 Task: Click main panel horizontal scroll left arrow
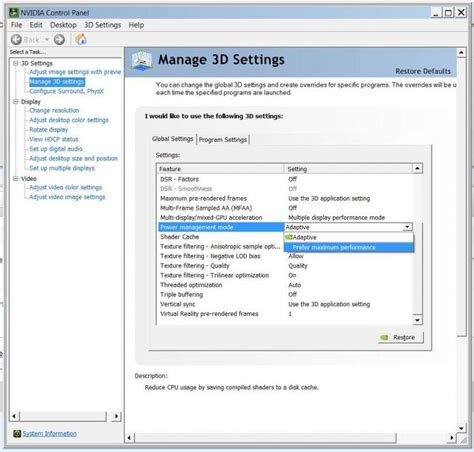click(130, 438)
